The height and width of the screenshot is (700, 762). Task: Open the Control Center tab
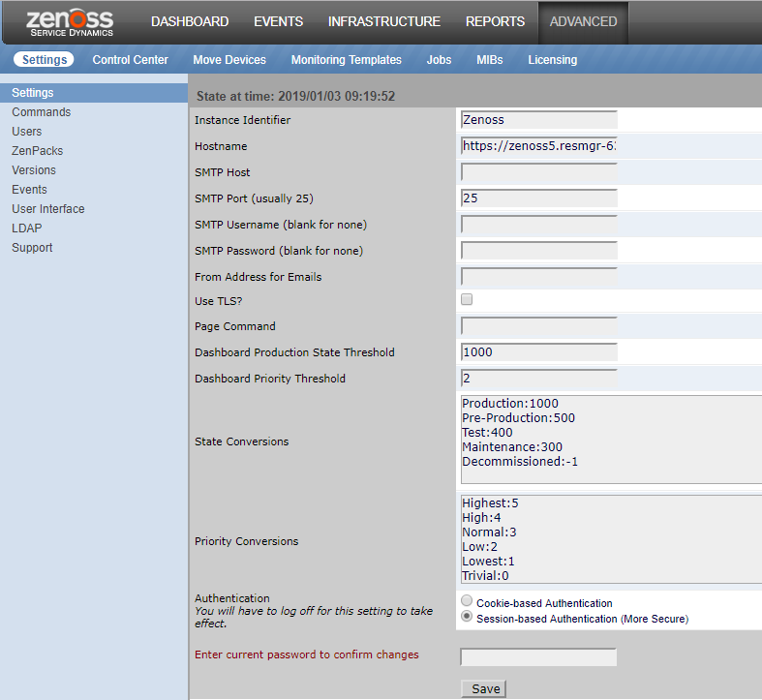point(130,60)
